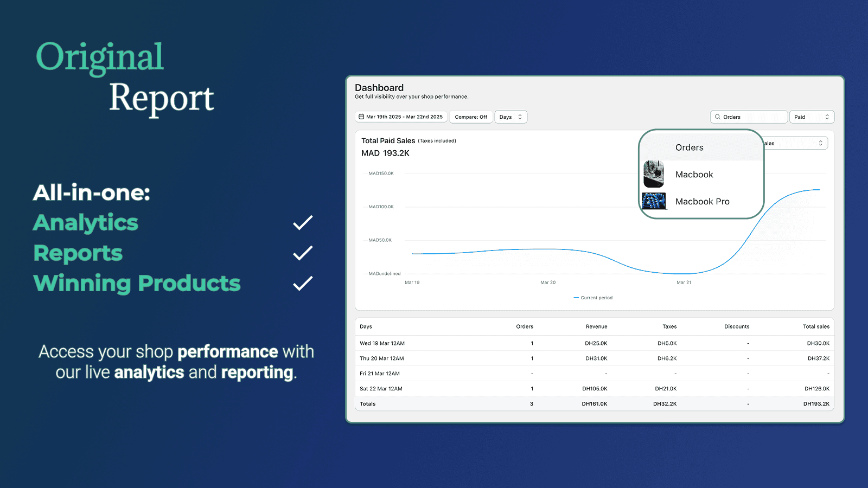Click the Revenue column header
This screenshot has width=868, height=488.
596,326
